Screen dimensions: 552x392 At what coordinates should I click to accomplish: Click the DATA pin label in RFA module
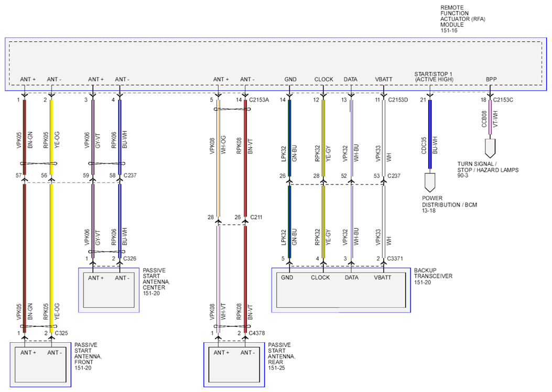351,80
